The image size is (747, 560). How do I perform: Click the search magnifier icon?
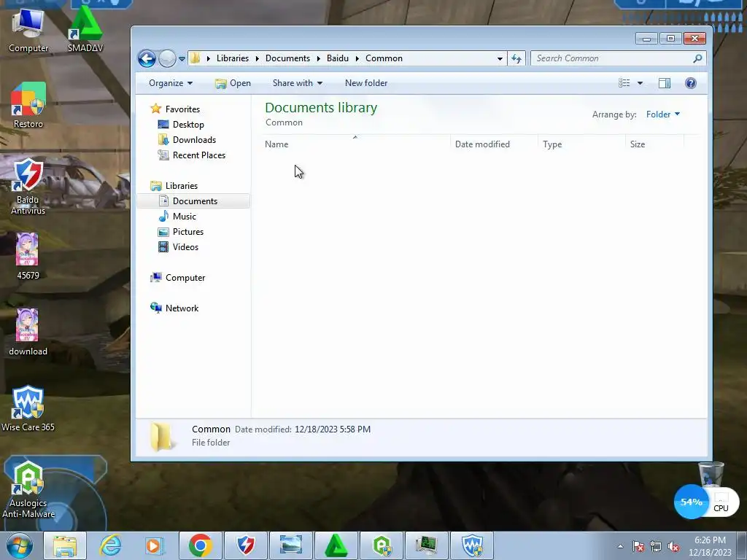pyautogui.click(x=697, y=58)
